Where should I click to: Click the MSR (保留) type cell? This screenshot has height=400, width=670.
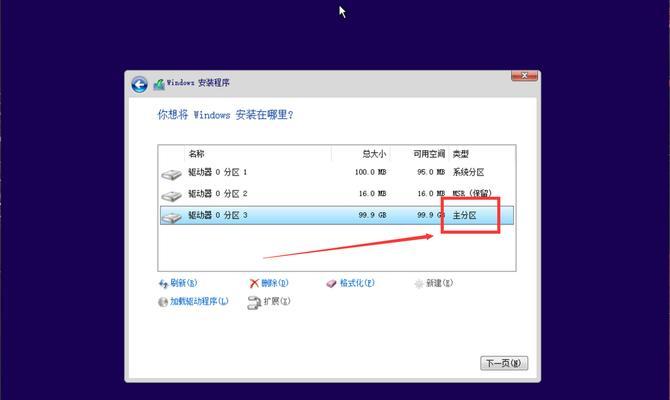pyautogui.click(x=472, y=194)
